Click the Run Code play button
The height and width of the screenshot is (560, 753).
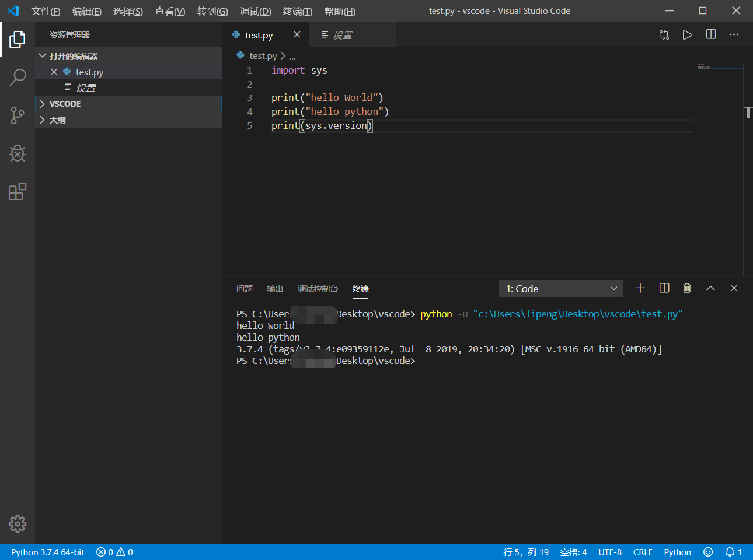pyautogui.click(x=687, y=35)
